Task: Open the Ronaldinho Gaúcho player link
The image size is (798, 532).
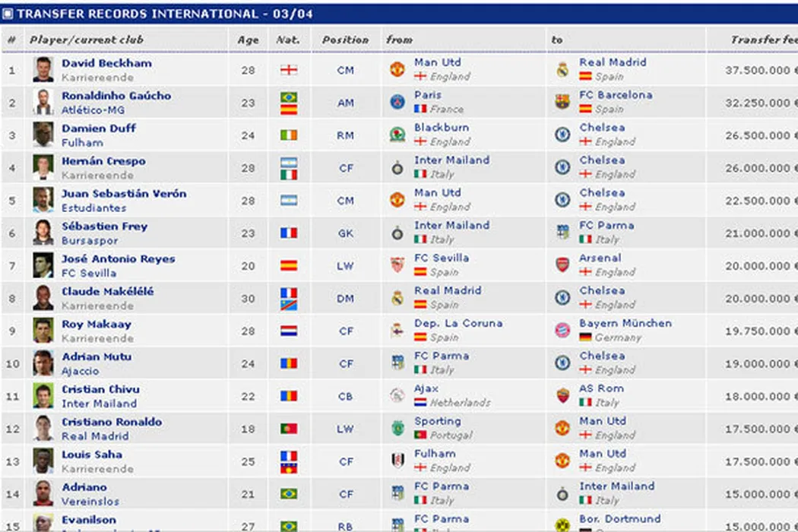Action: click(x=116, y=96)
